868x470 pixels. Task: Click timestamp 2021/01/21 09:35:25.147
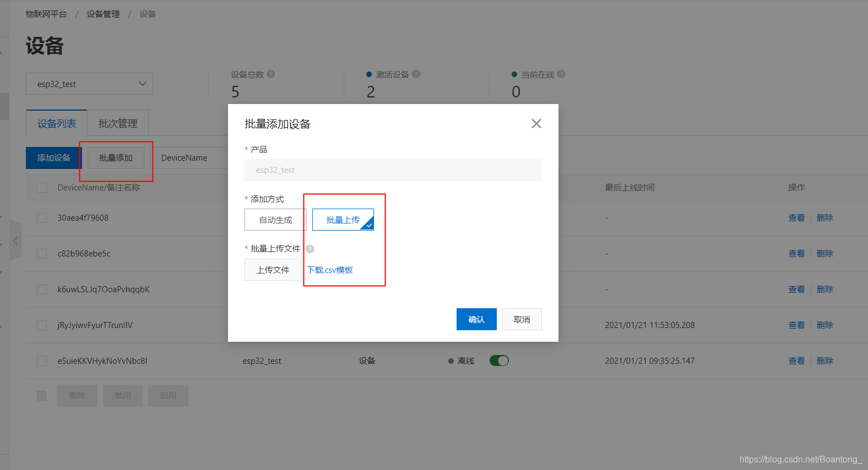(650, 361)
